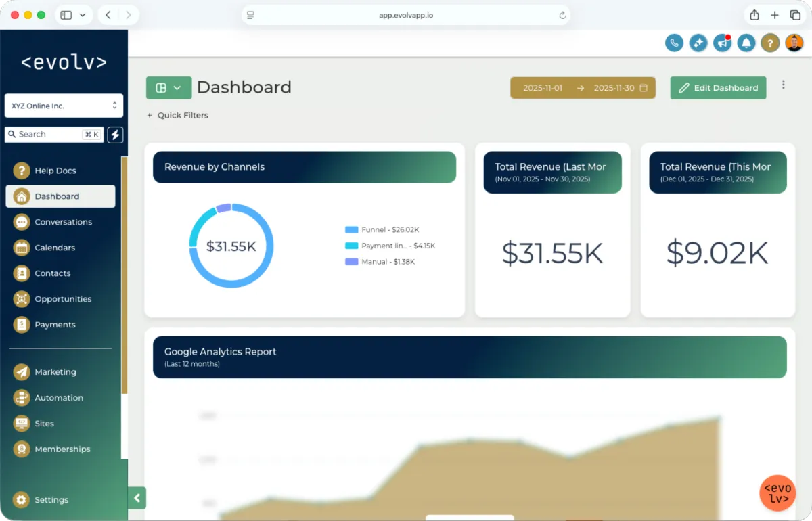Open the user profile avatar

coord(794,43)
